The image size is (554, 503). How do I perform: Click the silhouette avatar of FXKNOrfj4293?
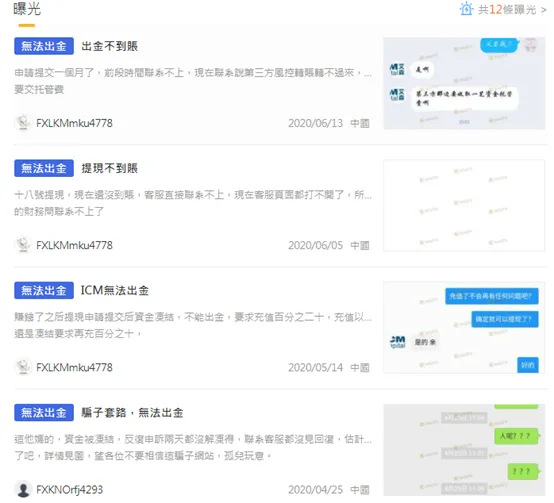[23, 490]
